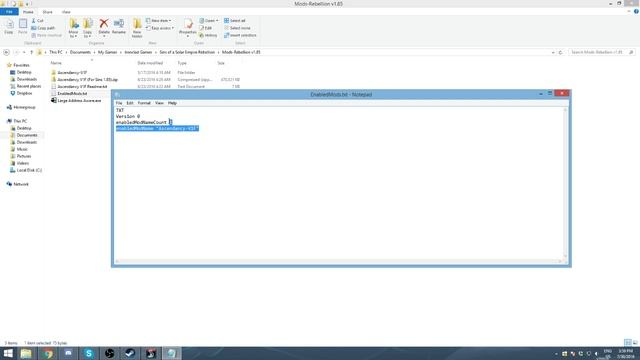Click the Paste shortcut ribbon button
The image size is (640, 360).
point(46,35)
